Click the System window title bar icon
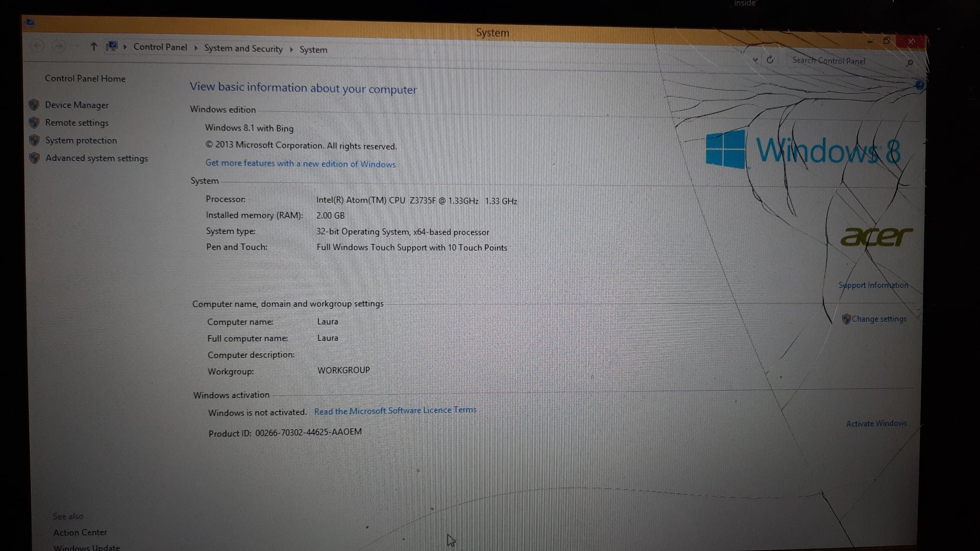This screenshot has width=980, height=551. click(x=30, y=22)
